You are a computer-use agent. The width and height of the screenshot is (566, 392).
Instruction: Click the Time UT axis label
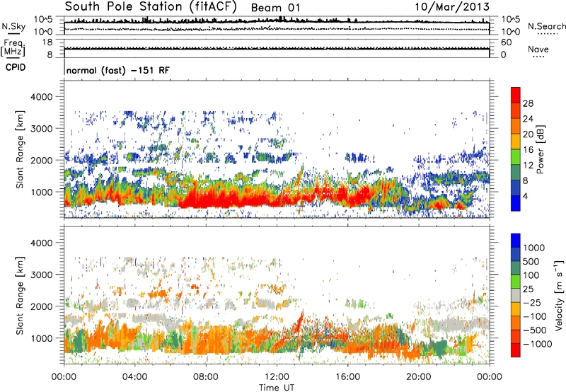(x=277, y=388)
